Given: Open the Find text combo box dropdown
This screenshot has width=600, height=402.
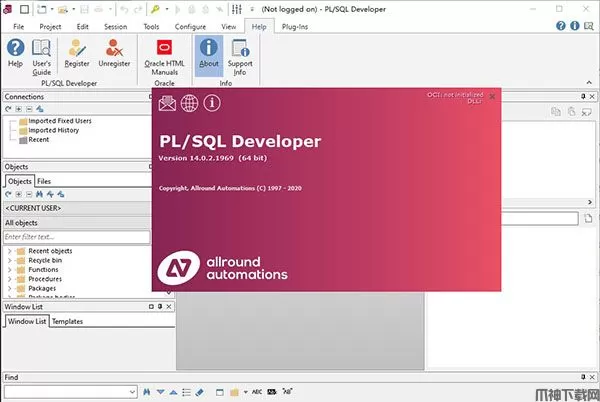Looking at the screenshot, I should (132, 392).
